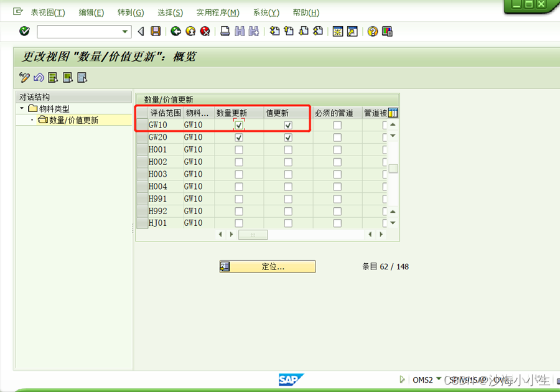Click the Save icon in toolbar

[x=156, y=31]
